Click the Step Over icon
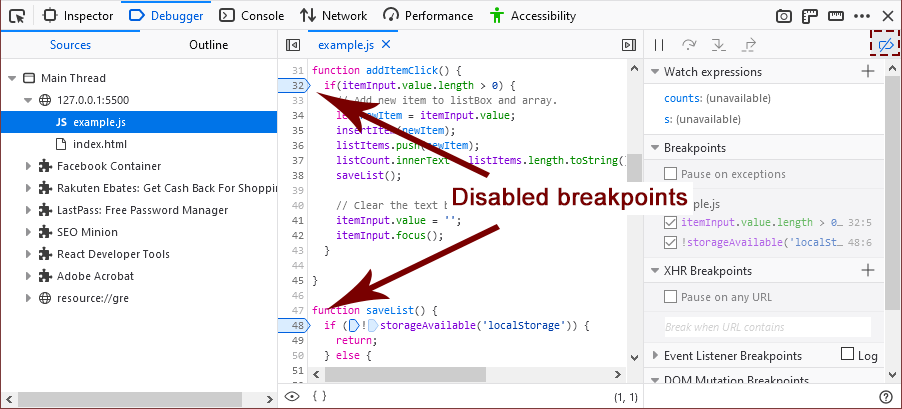 689,45
